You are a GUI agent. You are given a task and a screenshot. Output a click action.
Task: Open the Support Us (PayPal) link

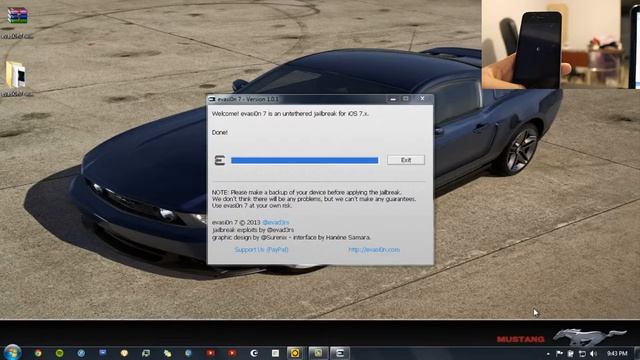click(261, 249)
